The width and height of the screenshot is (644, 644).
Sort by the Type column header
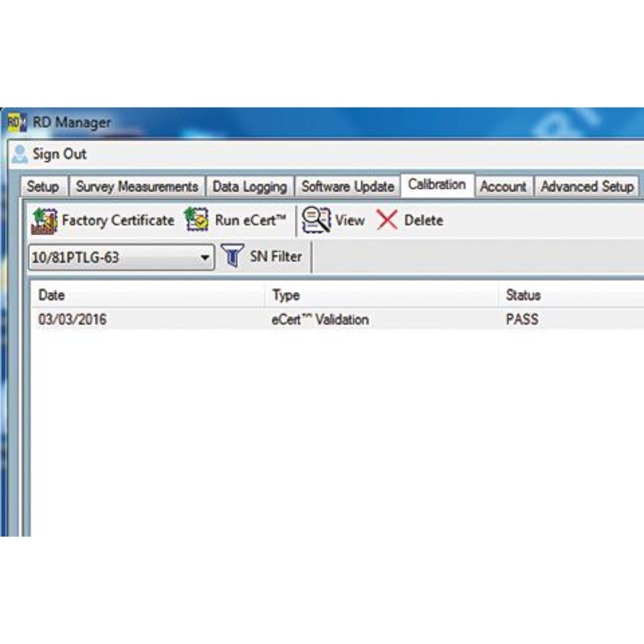coord(382,295)
